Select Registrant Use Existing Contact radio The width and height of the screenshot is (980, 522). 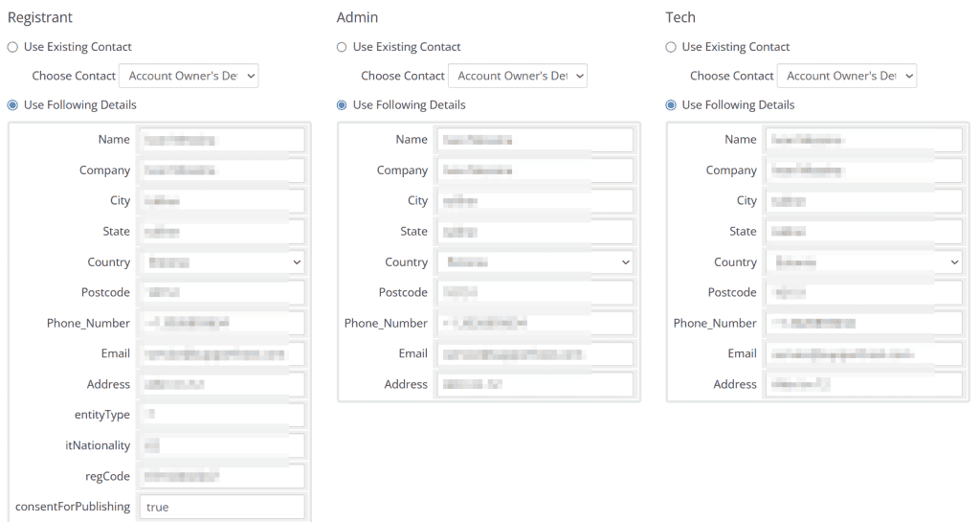tap(12, 47)
